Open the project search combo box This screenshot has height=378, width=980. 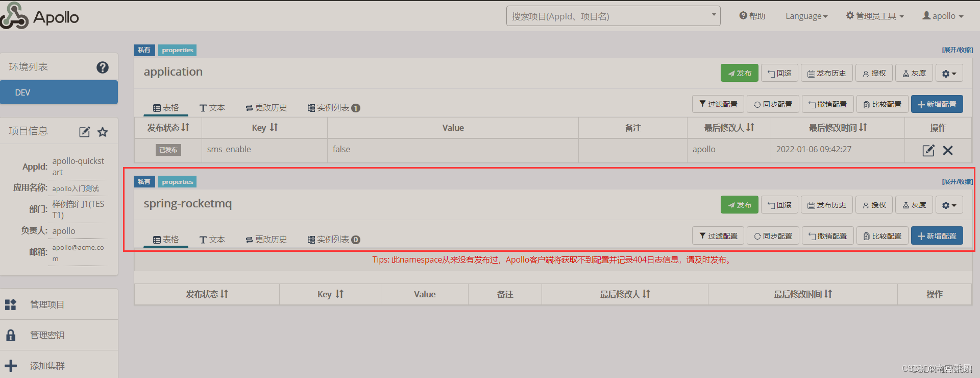click(x=613, y=16)
